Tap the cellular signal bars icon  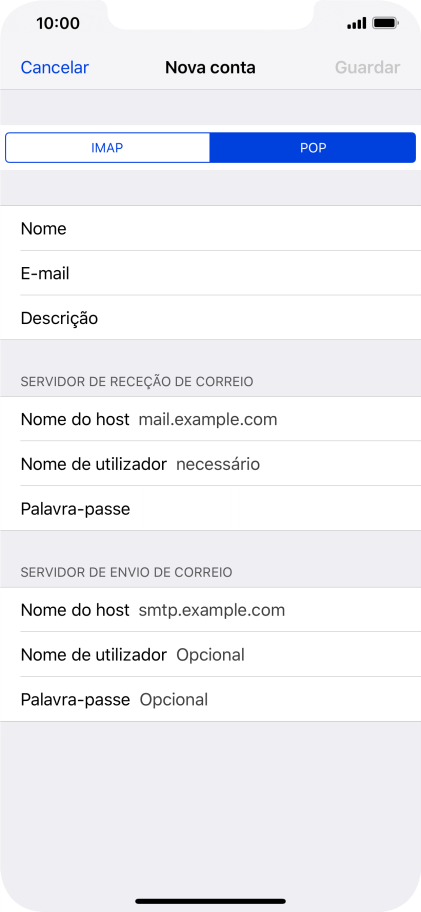tap(356, 23)
